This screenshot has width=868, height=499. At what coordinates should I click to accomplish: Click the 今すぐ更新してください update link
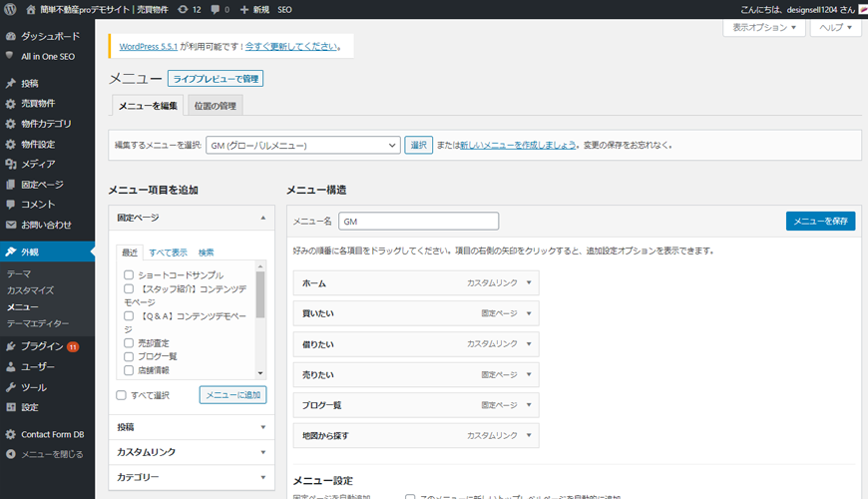tap(291, 46)
